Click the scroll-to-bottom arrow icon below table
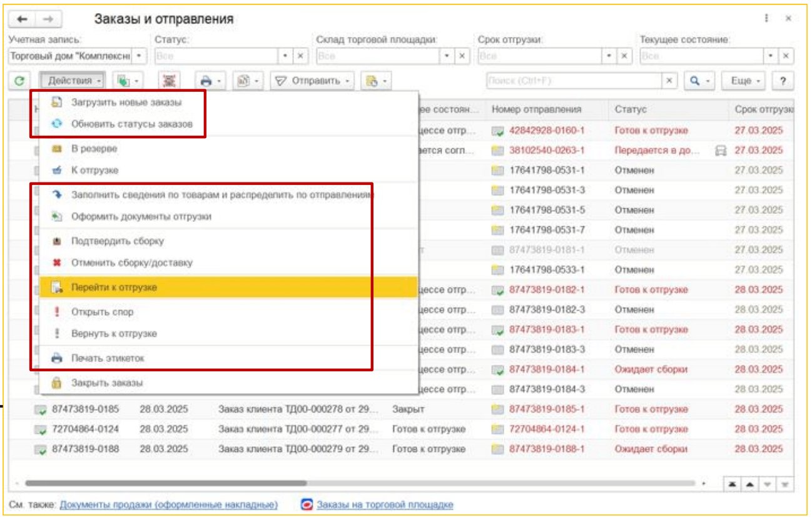Screen dimensions: 812x517 point(784,484)
